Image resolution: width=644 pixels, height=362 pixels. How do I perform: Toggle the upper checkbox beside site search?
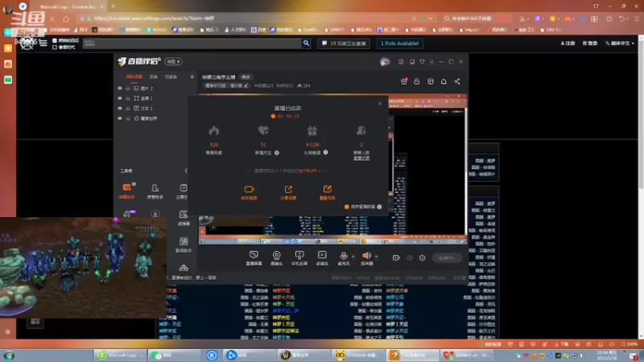[x=55, y=41]
